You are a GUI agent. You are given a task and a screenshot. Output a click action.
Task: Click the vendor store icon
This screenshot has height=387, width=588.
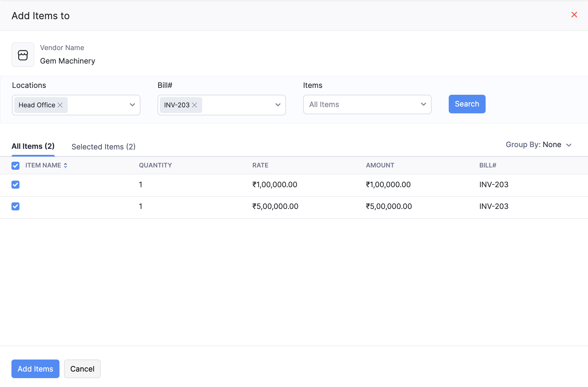point(23,55)
